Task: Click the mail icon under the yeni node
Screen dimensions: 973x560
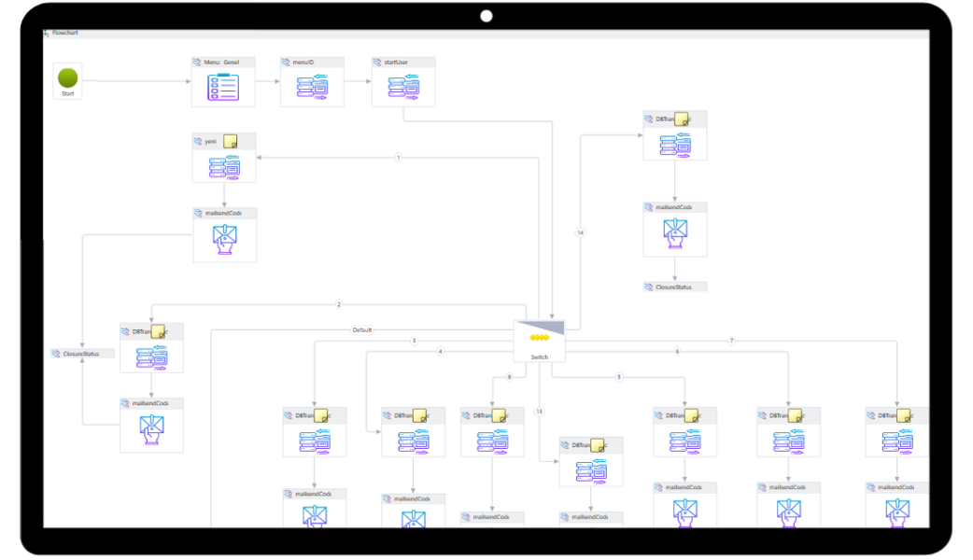Action: point(224,240)
